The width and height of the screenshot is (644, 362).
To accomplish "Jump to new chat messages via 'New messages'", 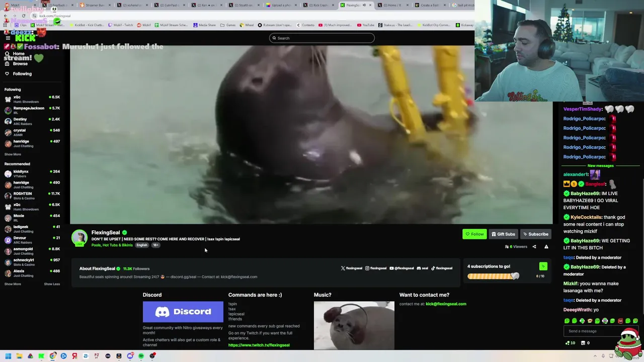I will pos(600,165).
